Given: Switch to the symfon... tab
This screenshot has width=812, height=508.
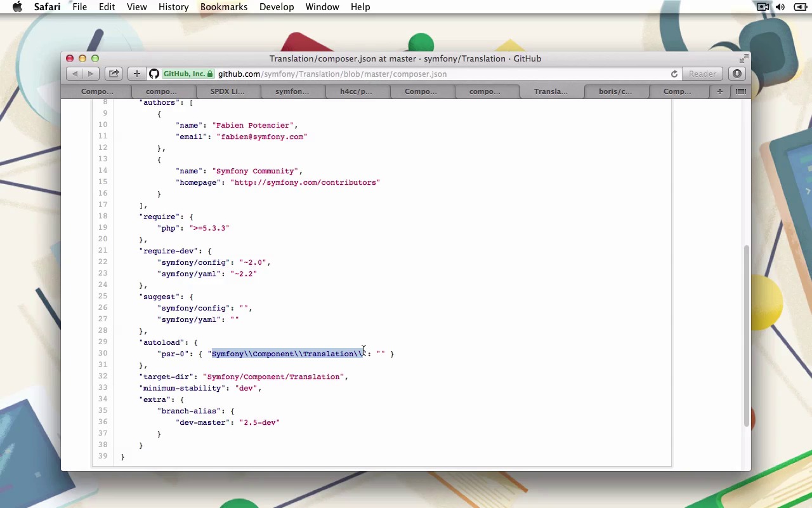Looking at the screenshot, I should coord(292,91).
